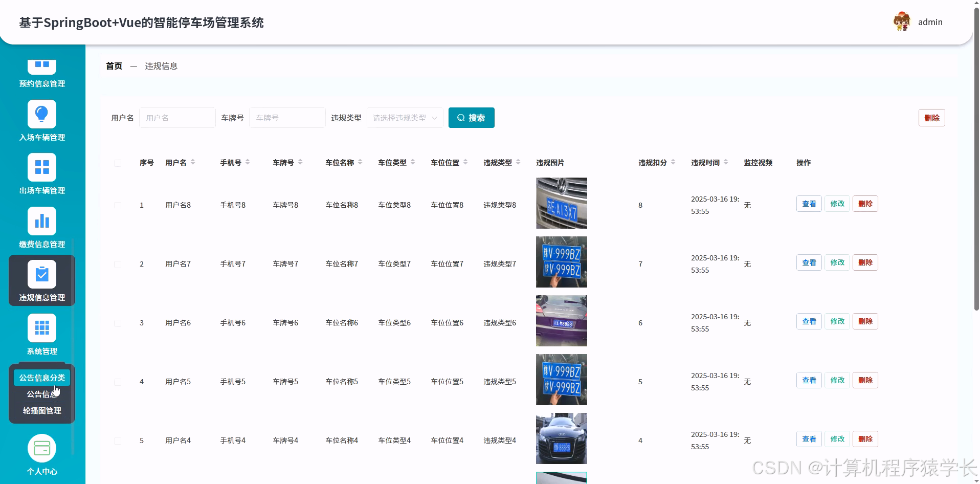Click the page vertical scrollbar
The height and width of the screenshot is (484, 980).
click(x=976, y=159)
